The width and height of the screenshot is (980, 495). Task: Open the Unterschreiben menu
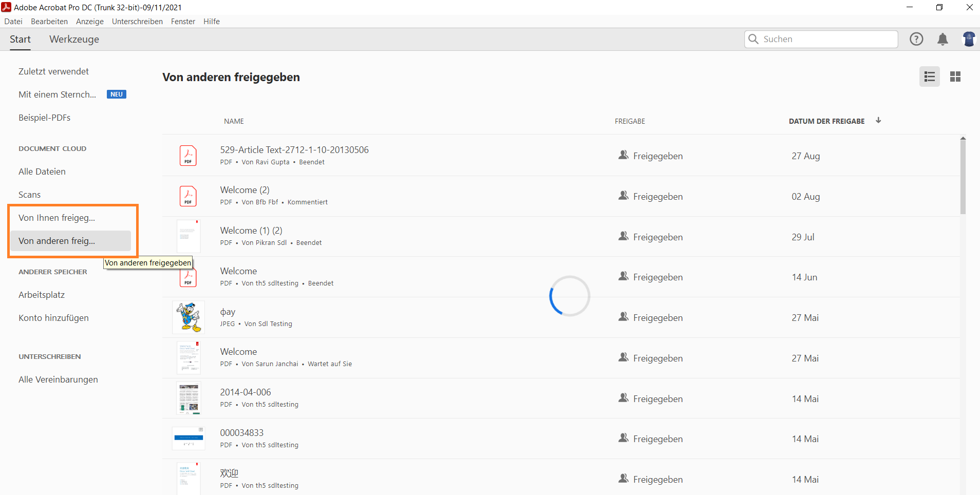click(x=137, y=22)
